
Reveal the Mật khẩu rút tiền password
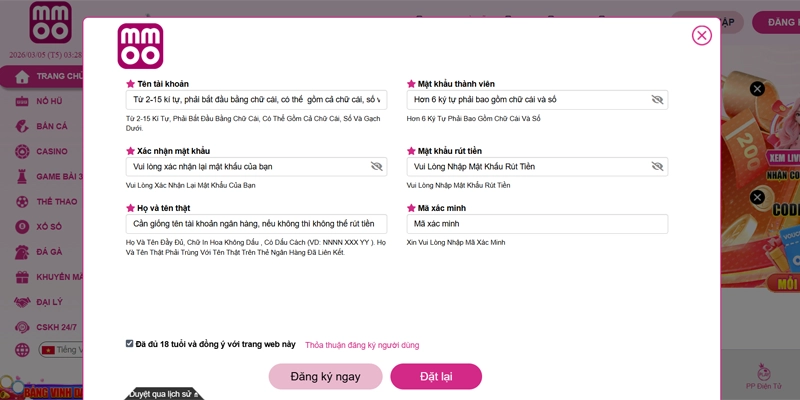(x=657, y=166)
